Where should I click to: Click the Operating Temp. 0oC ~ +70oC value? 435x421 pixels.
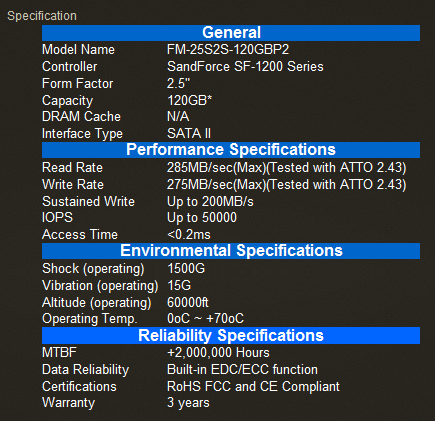pos(205,318)
